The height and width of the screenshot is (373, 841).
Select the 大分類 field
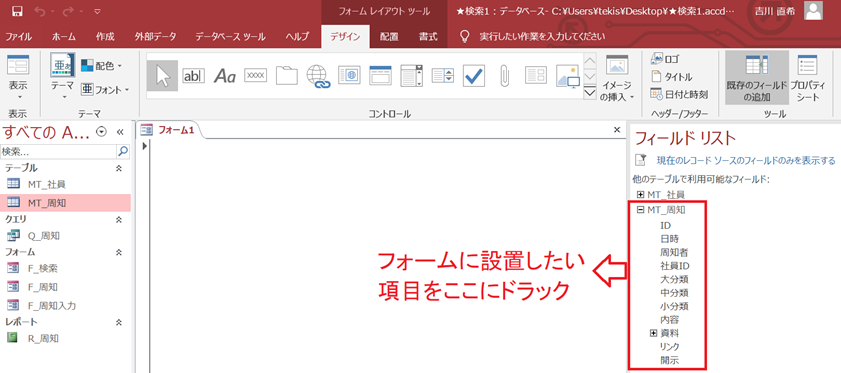point(674,279)
